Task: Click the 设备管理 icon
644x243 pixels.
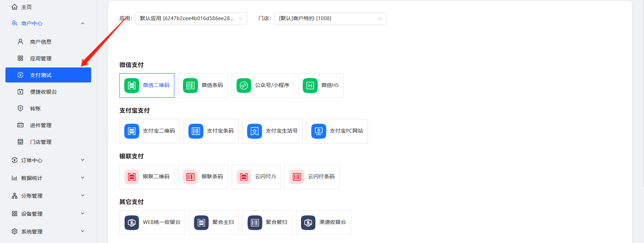Action: tap(14, 214)
